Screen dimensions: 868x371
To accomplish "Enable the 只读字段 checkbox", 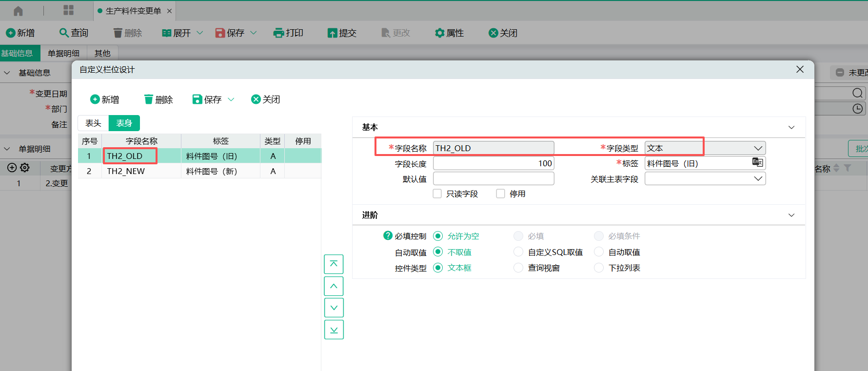I will point(437,194).
